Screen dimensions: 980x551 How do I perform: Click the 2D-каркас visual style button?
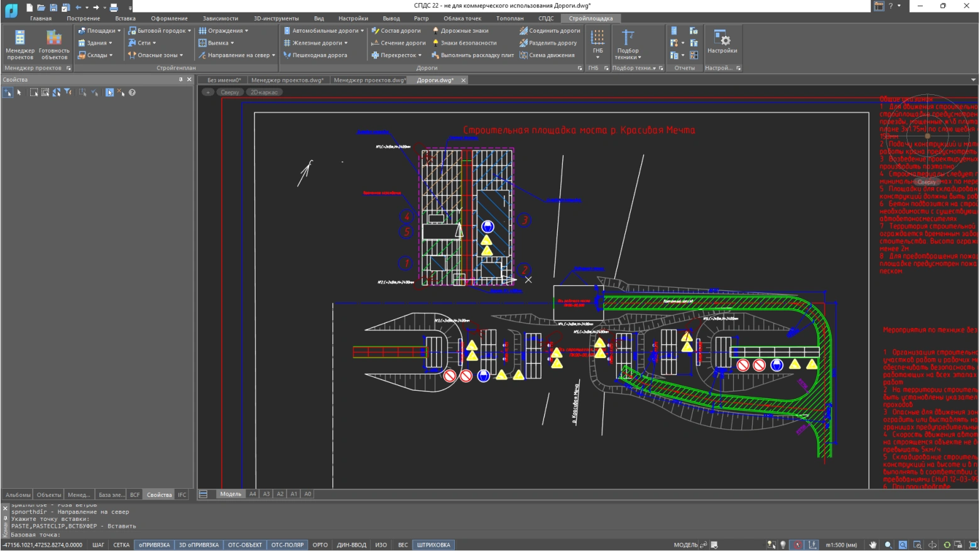point(264,92)
